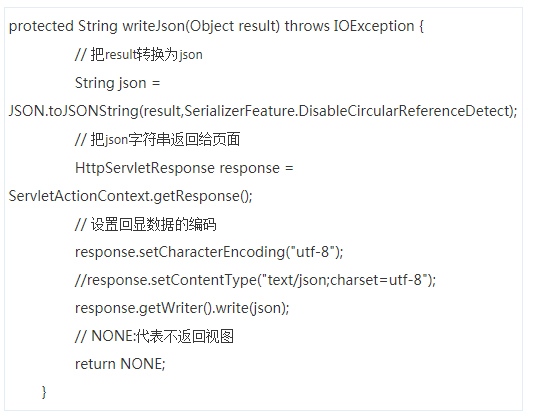
Task: Click the closing curly brace
Action: coord(44,392)
